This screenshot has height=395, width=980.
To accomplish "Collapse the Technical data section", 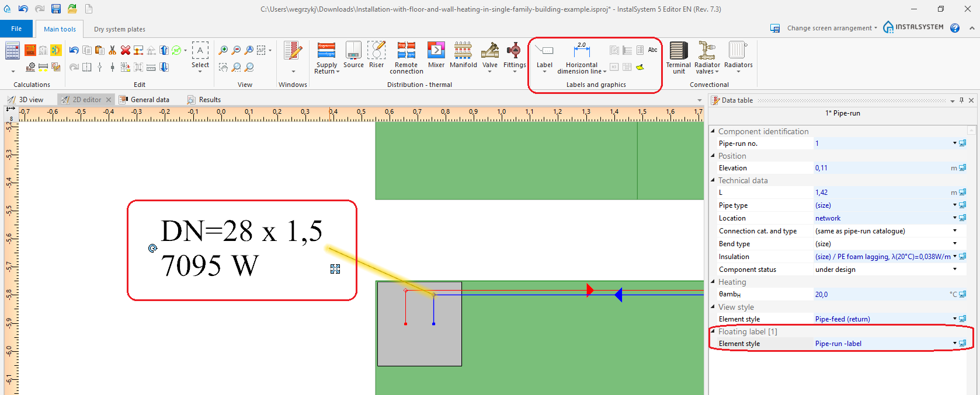I will (x=713, y=180).
